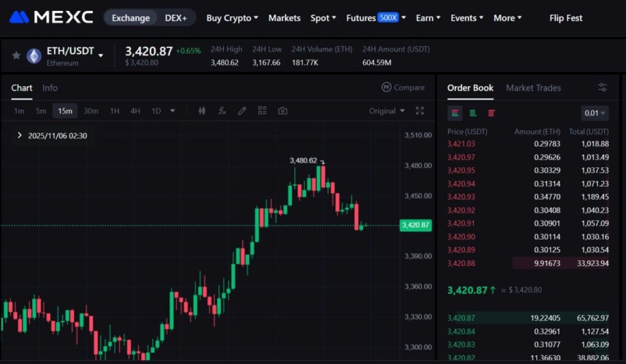This screenshot has height=364, width=626.
Task: Click the Flip Fest link
Action: [x=565, y=18]
